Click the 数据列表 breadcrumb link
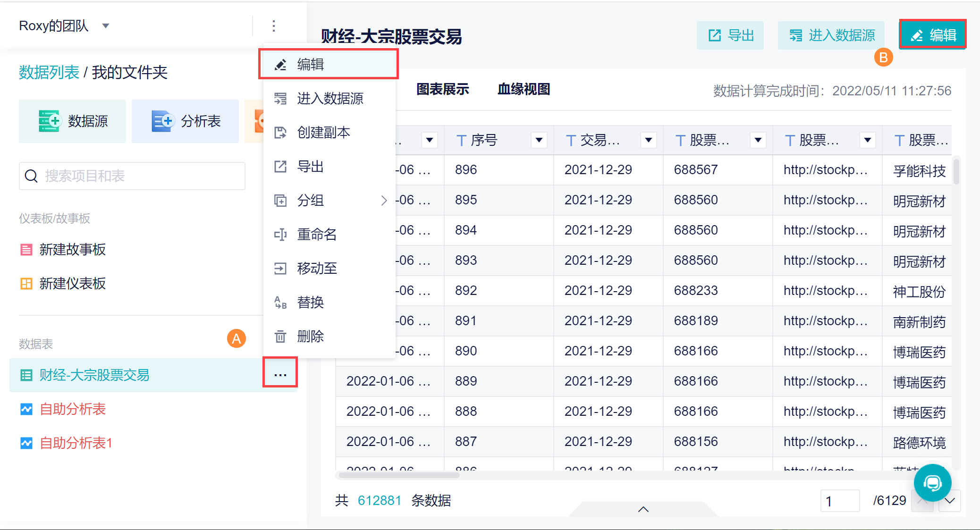This screenshot has width=980, height=530. pos(49,72)
